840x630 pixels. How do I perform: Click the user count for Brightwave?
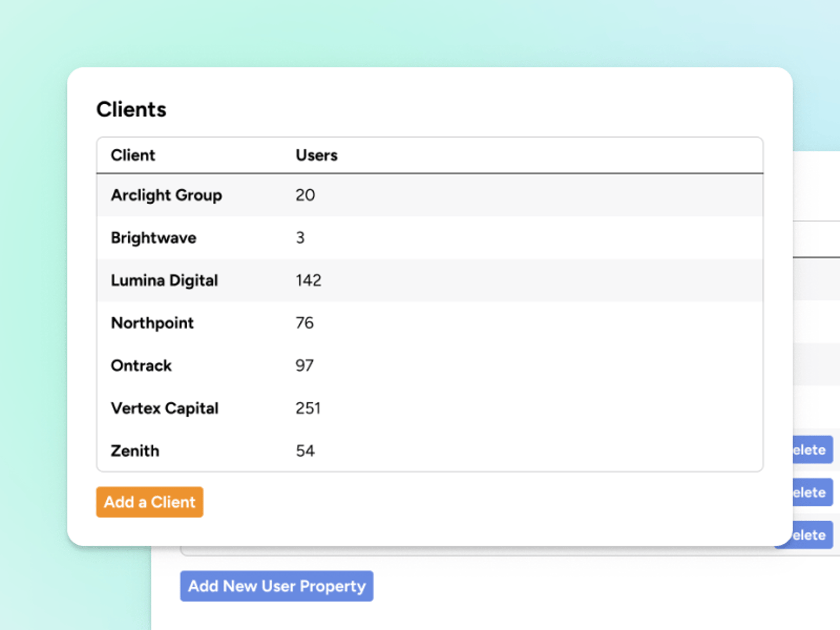pos(299,237)
